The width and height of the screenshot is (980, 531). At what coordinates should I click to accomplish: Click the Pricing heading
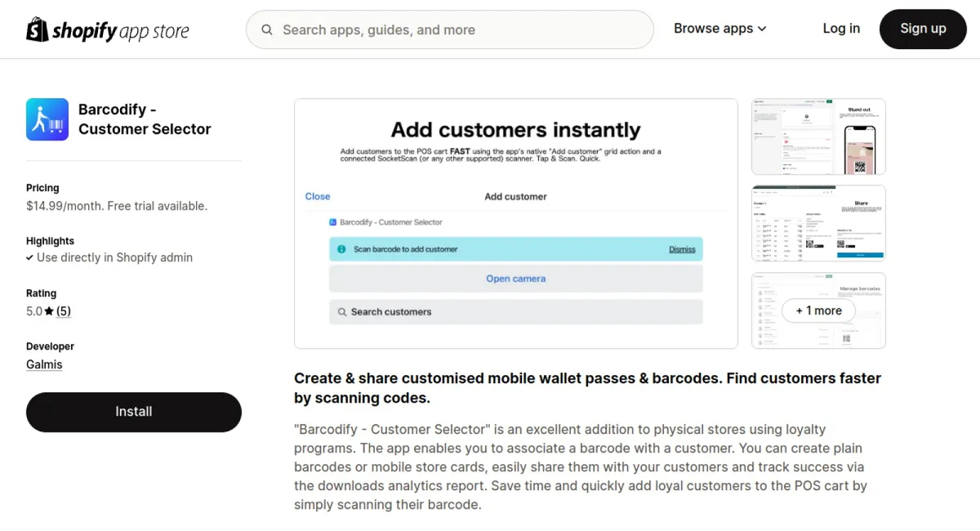click(42, 188)
